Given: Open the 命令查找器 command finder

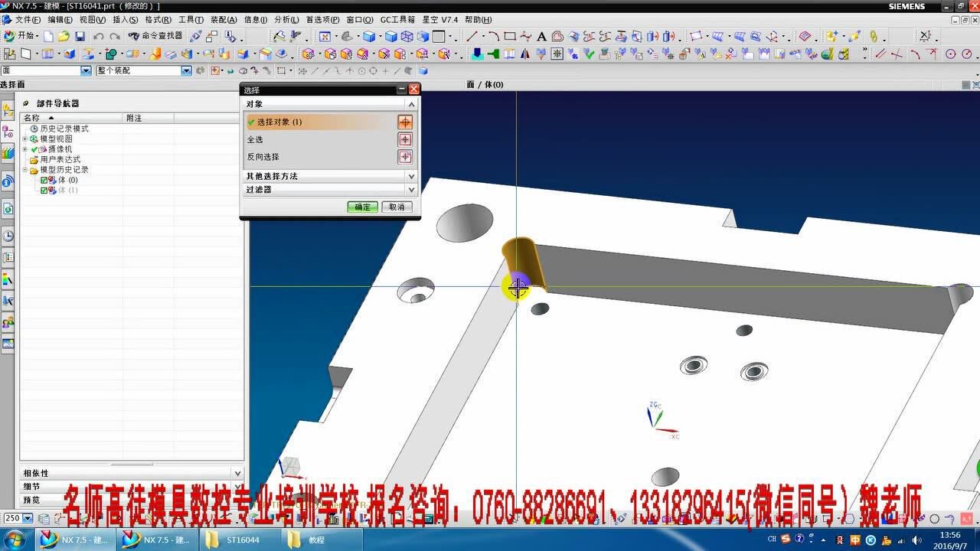Looking at the screenshot, I should 156,36.
